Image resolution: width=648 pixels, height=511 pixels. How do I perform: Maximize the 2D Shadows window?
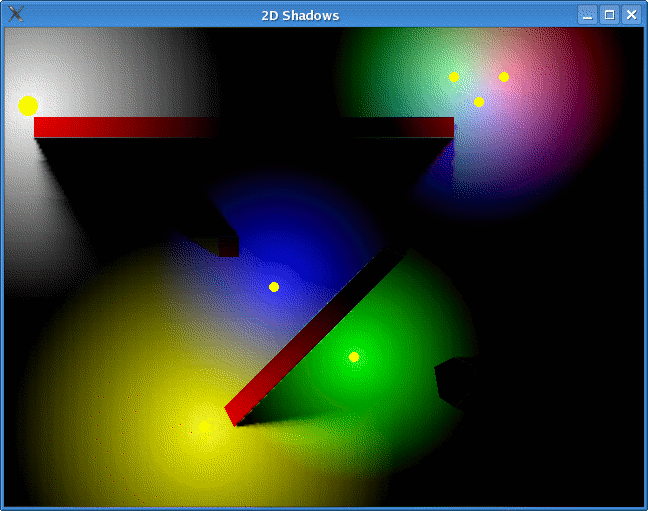point(609,14)
